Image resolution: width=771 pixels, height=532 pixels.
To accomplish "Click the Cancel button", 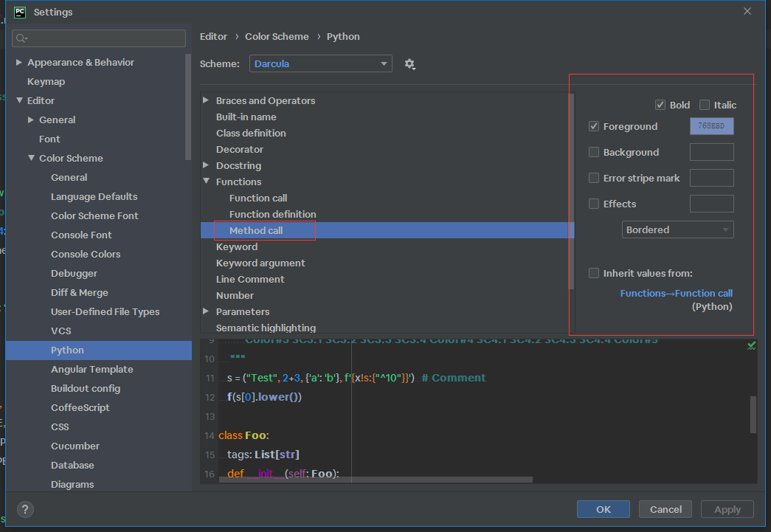I will pyautogui.click(x=665, y=509).
